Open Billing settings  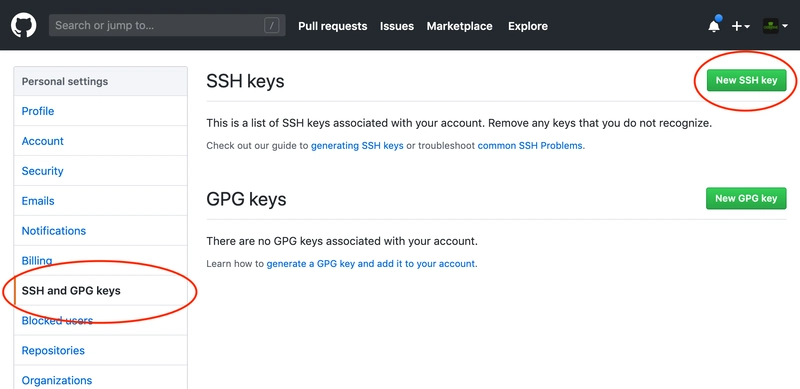[x=101, y=261]
